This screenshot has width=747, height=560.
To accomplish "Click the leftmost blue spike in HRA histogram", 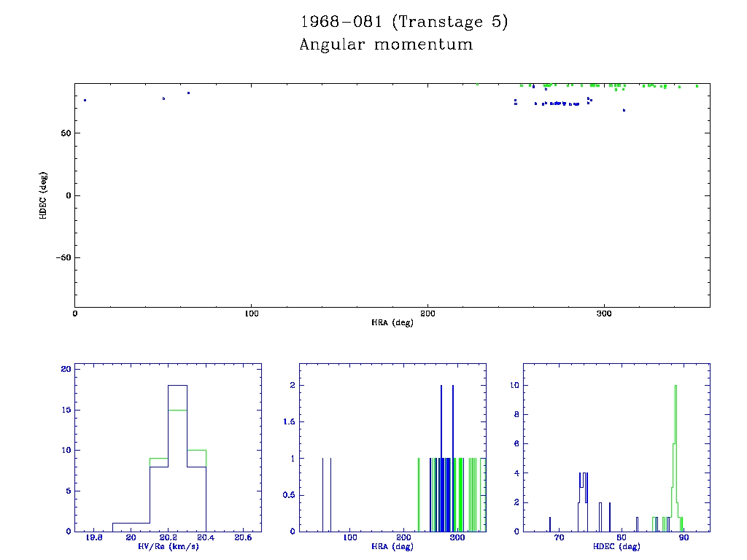I will coord(322,496).
